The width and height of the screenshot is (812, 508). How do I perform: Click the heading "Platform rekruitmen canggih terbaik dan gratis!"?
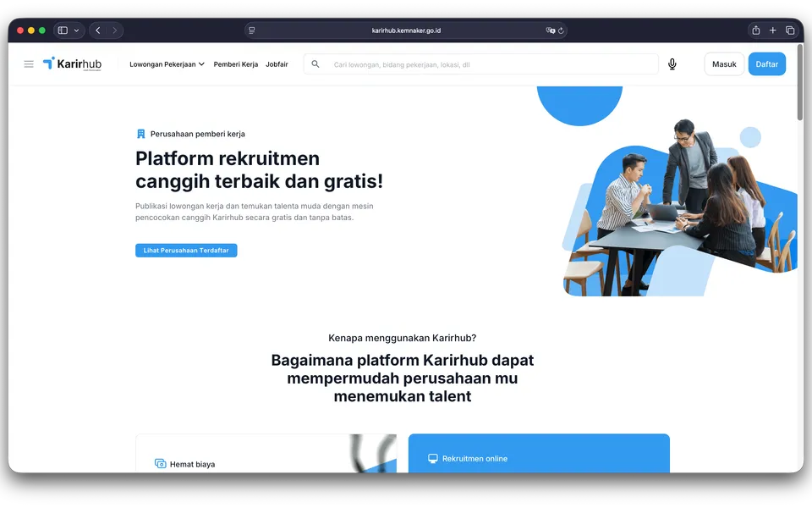pos(259,169)
